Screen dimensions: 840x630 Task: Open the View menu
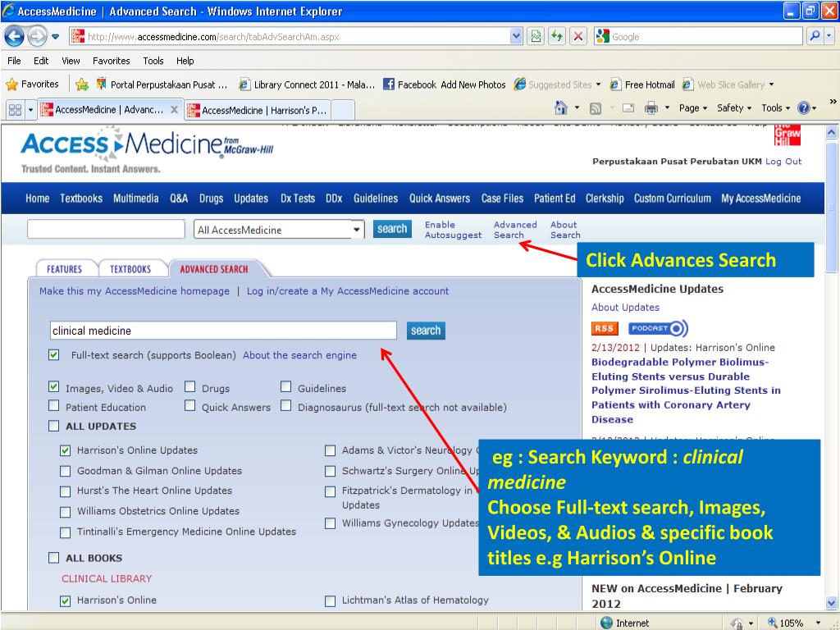[x=71, y=61]
